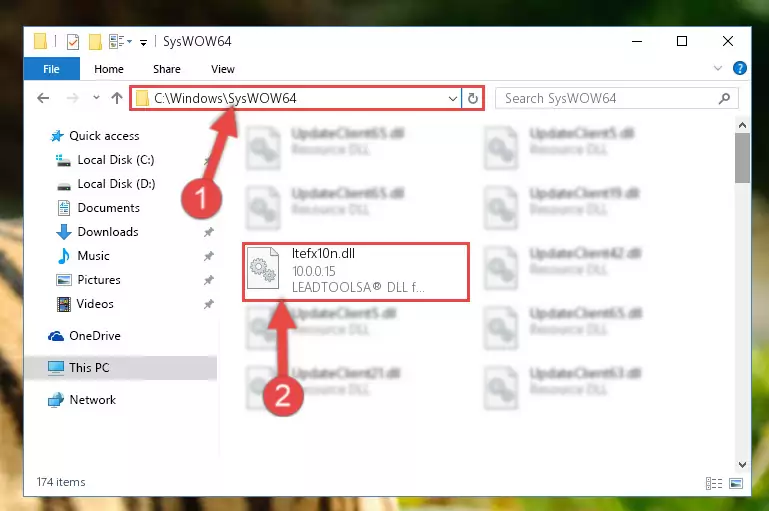Click the ltefx10n.dll gear file icon
The width and height of the screenshot is (769, 511).
[x=263, y=270]
